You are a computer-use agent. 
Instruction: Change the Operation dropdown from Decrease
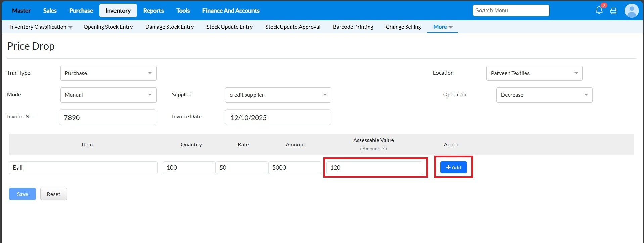click(544, 95)
